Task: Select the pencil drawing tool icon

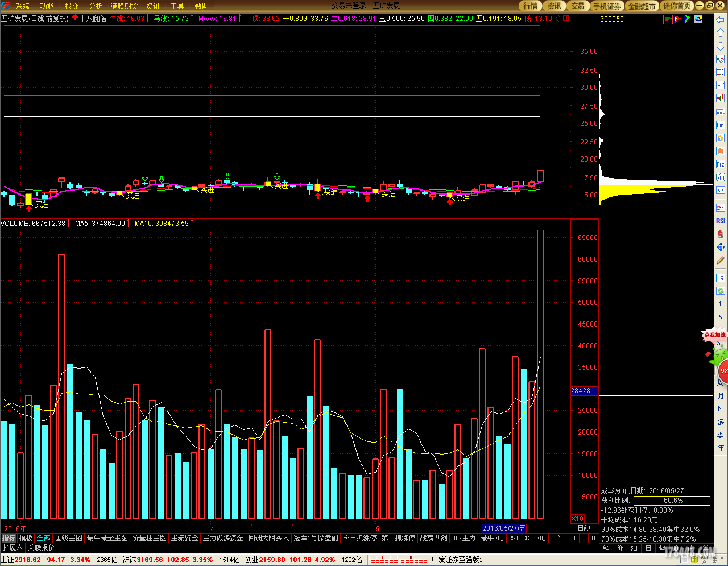Action: click(721, 260)
